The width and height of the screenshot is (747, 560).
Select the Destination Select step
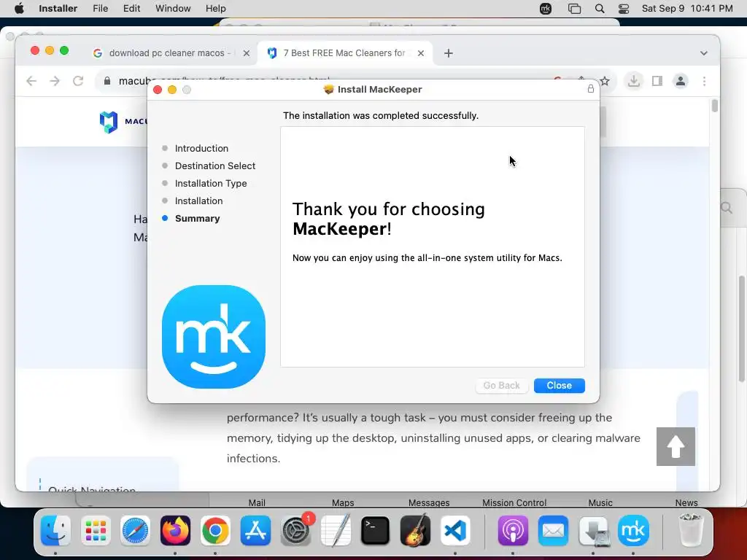[x=215, y=166]
